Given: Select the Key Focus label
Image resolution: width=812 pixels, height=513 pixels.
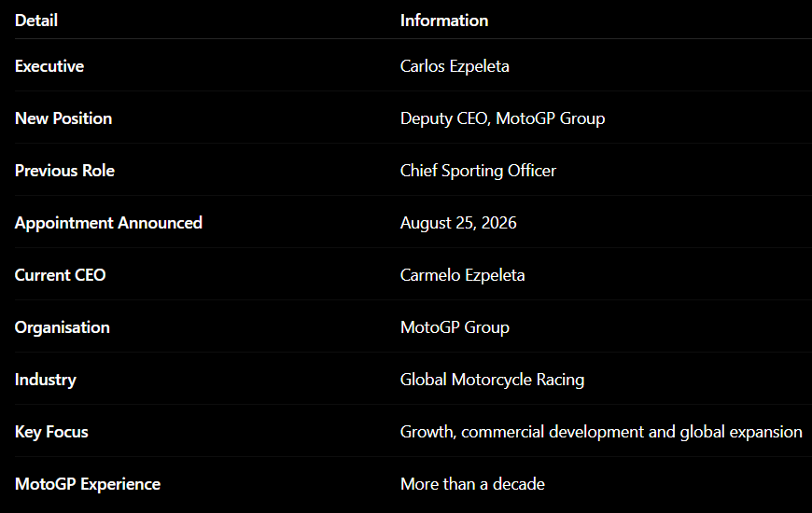Looking at the screenshot, I should 51,432.
